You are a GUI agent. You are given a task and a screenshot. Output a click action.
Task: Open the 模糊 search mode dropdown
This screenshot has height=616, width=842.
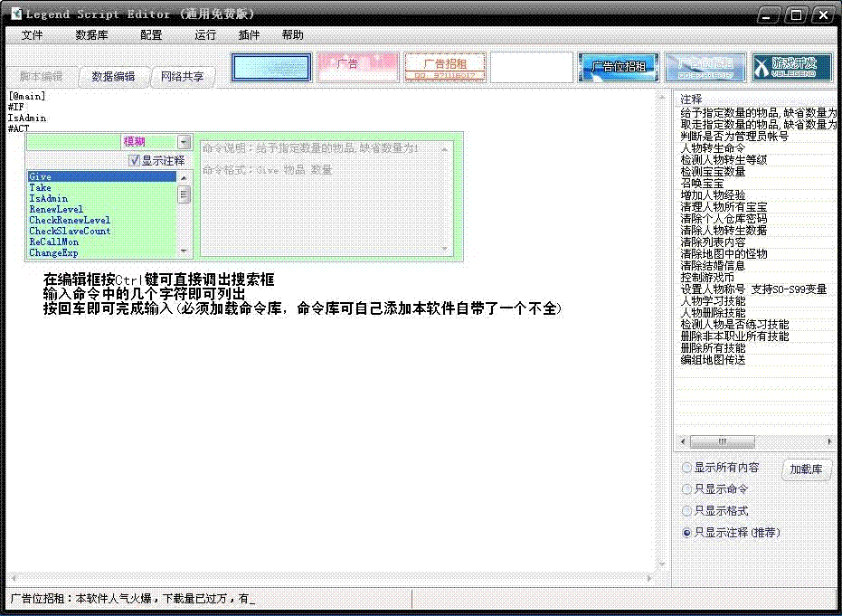click(x=184, y=142)
